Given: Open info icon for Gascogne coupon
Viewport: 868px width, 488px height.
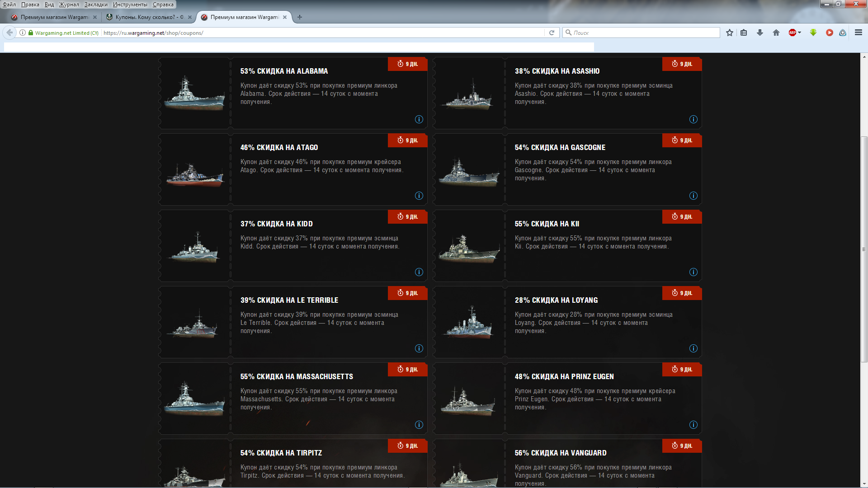Looking at the screenshot, I should pyautogui.click(x=693, y=196).
